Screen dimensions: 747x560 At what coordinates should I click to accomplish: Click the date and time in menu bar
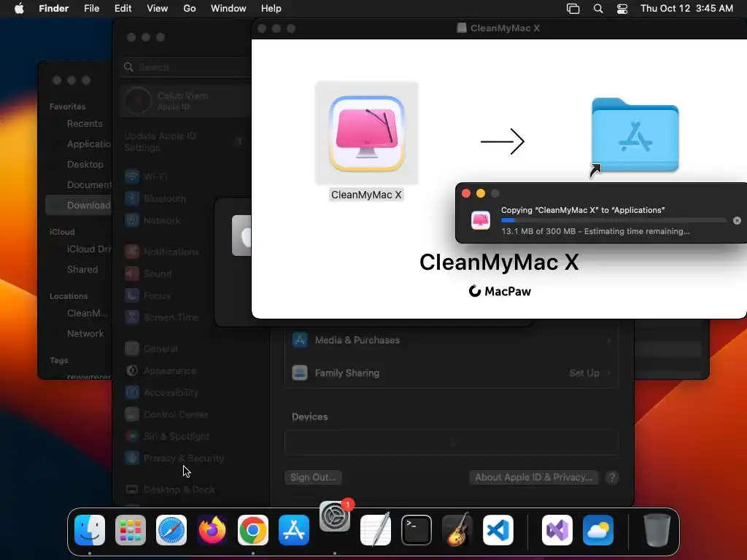[x=686, y=9]
